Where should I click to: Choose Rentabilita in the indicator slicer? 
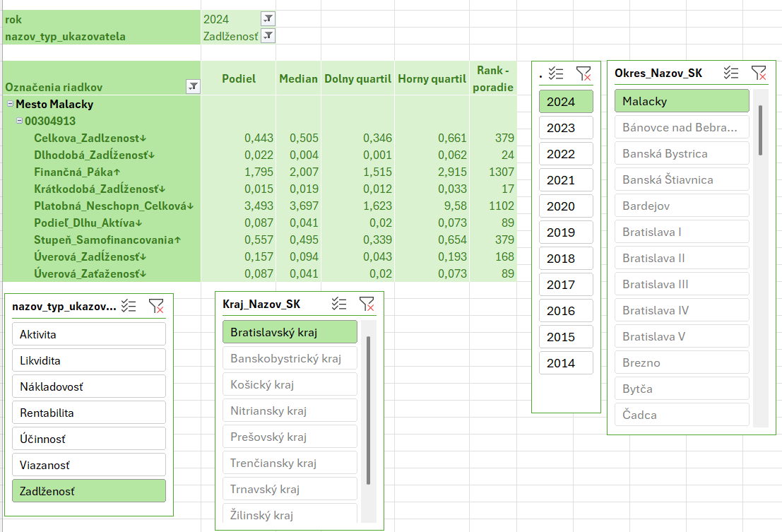point(88,413)
